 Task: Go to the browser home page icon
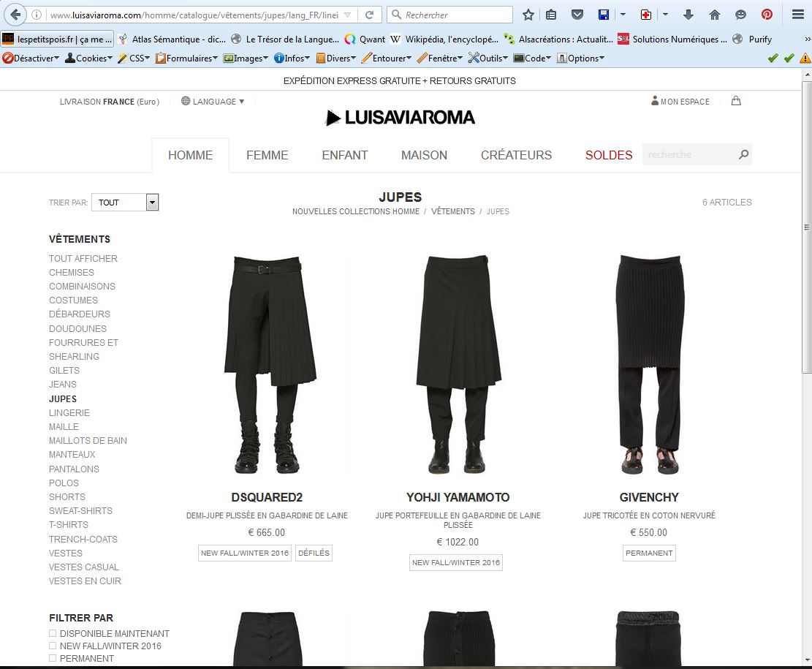click(715, 15)
